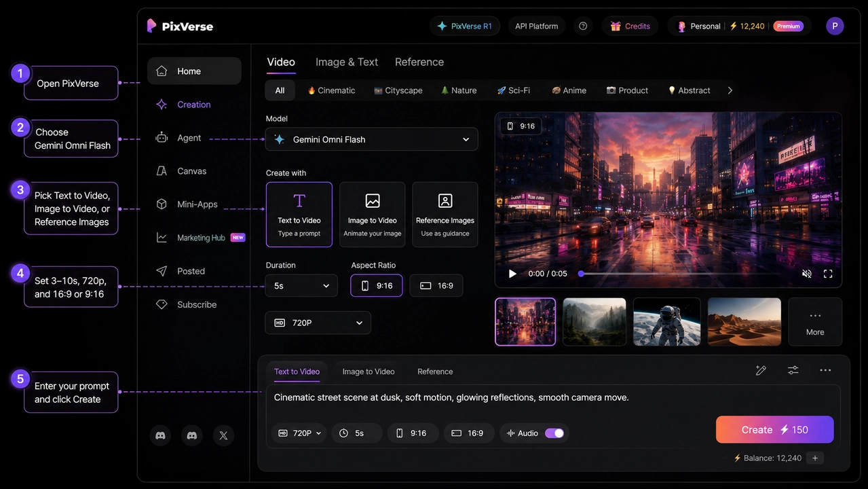Select 16:9 under Aspect Ratio
Viewport: 868px width, 489px height.
[436, 286]
